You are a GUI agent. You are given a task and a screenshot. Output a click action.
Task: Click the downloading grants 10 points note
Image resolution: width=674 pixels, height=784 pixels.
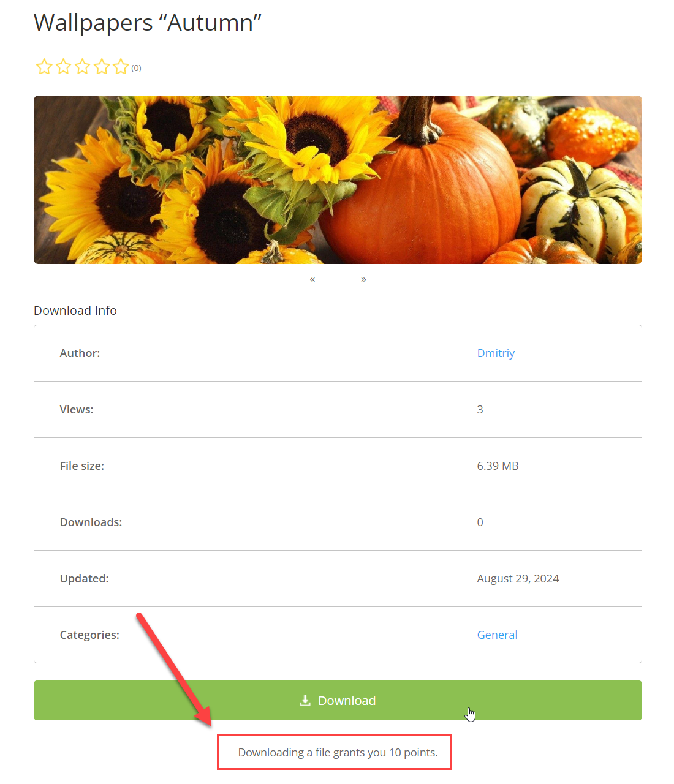338,752
